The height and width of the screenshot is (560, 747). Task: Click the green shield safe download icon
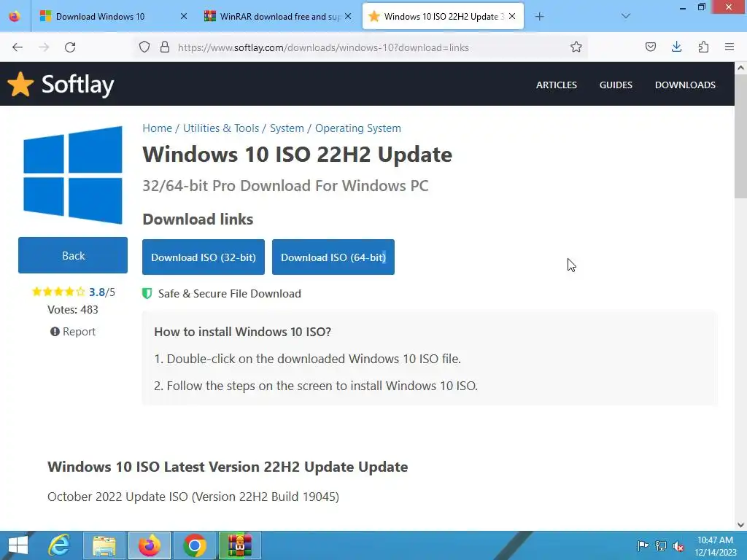(x=147, y=293)
